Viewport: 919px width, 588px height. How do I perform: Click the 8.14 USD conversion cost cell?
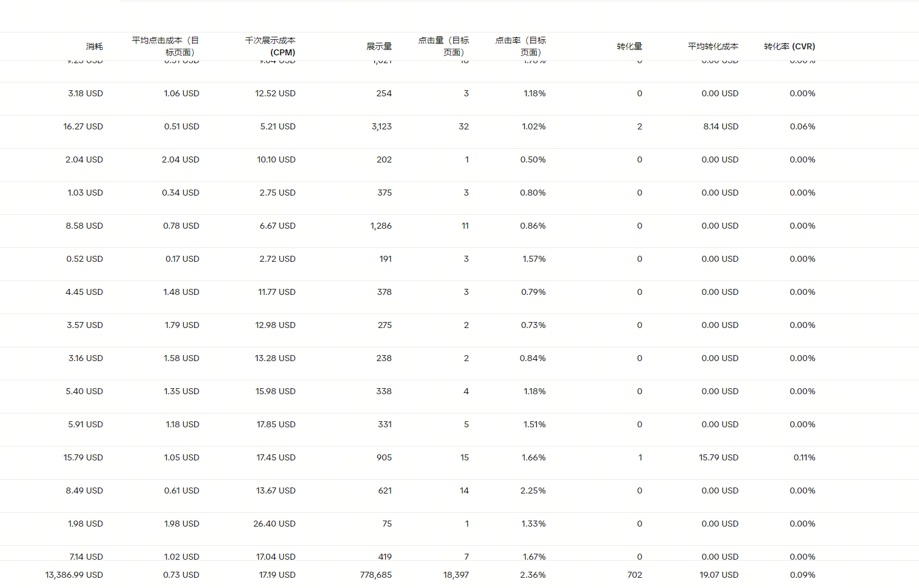(x=720, y=126)
